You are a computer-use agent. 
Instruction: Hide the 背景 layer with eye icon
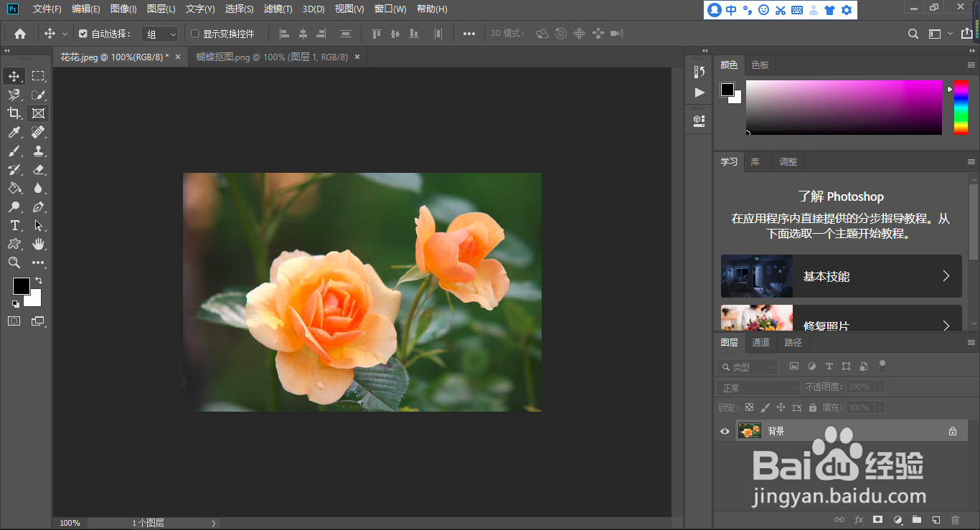point(725,431)
